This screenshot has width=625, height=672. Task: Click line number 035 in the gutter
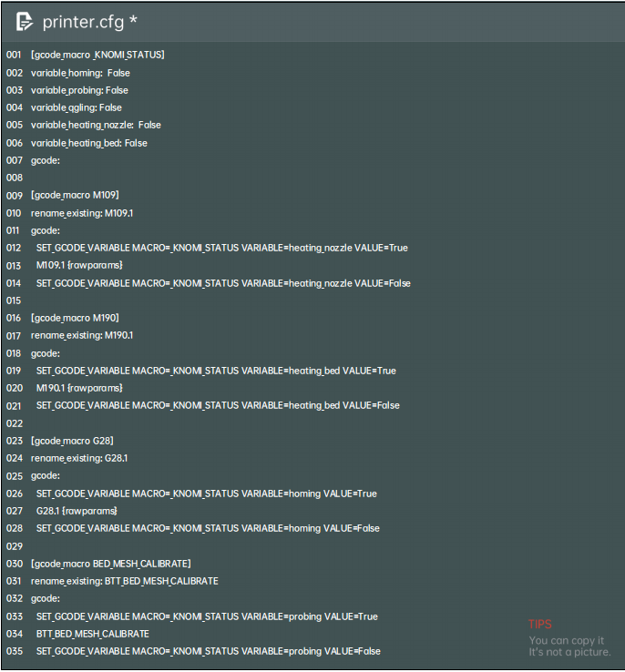coord(14,651)
